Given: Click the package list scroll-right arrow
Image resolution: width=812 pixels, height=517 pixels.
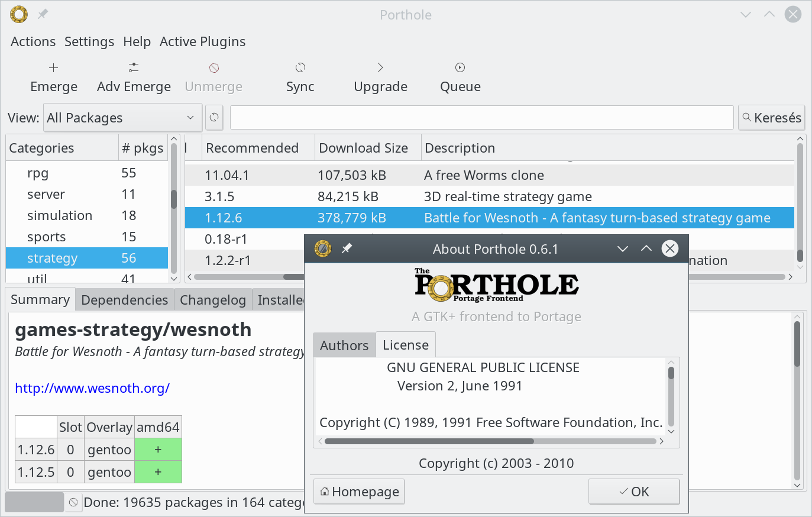Looking at the screenshot, I should pos(790,276).
